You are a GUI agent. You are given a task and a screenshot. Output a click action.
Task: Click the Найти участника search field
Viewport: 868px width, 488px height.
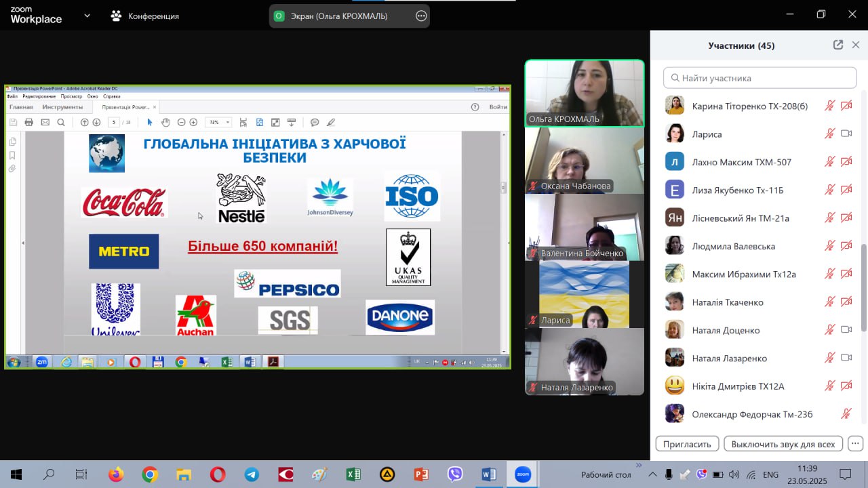click(759, 78)
